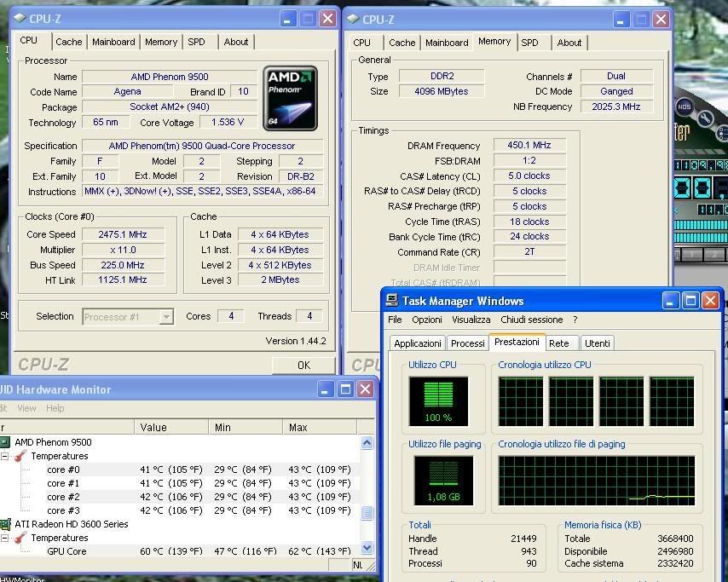Click the Max column header in Hardware Monitor
This screenshot has height=582, width=728.
pyautogui.click(x=320, y=427)
